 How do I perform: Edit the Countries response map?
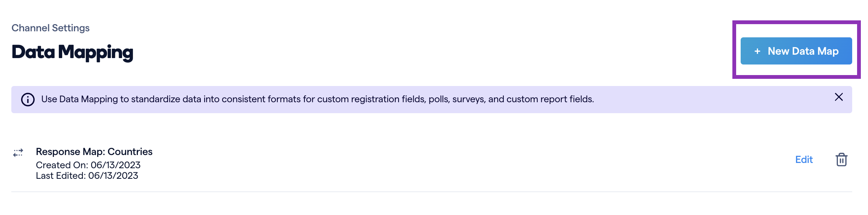click(x=804, y=160)
